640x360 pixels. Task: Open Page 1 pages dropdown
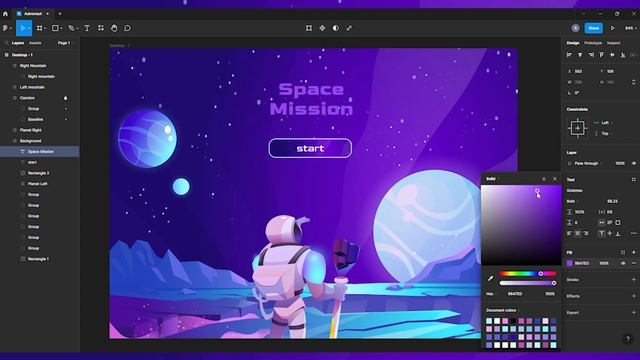[64, 43]
